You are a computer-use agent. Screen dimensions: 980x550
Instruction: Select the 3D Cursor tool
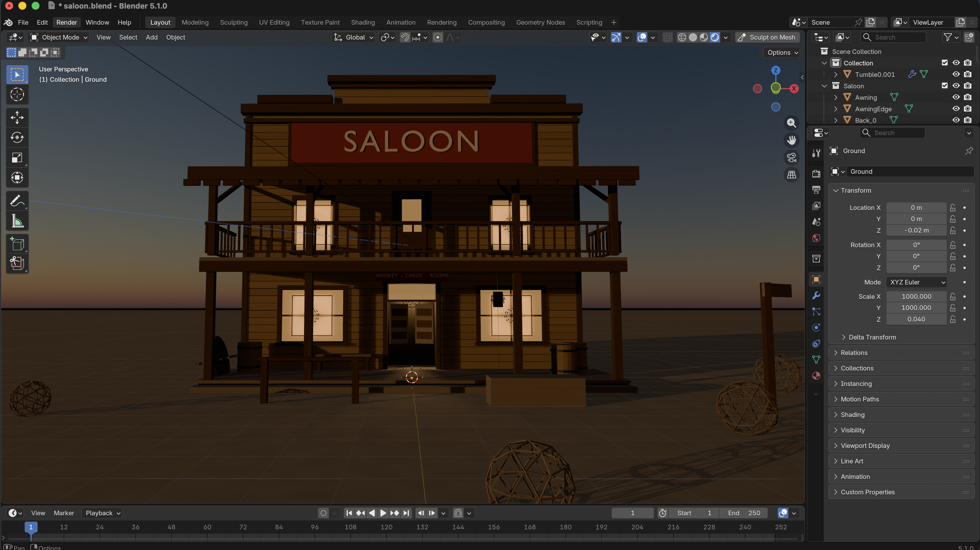(x=17, y=94)
